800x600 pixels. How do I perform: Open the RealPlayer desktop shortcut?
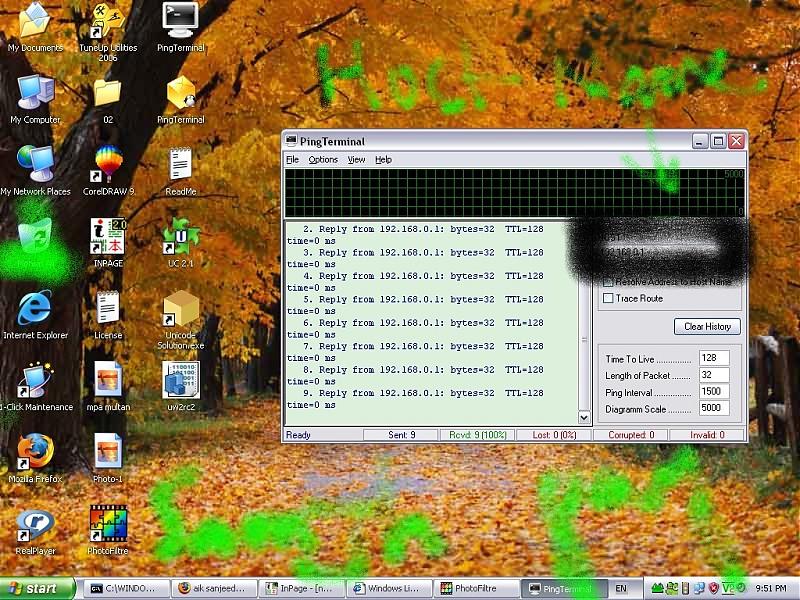[x=35, y=524]
